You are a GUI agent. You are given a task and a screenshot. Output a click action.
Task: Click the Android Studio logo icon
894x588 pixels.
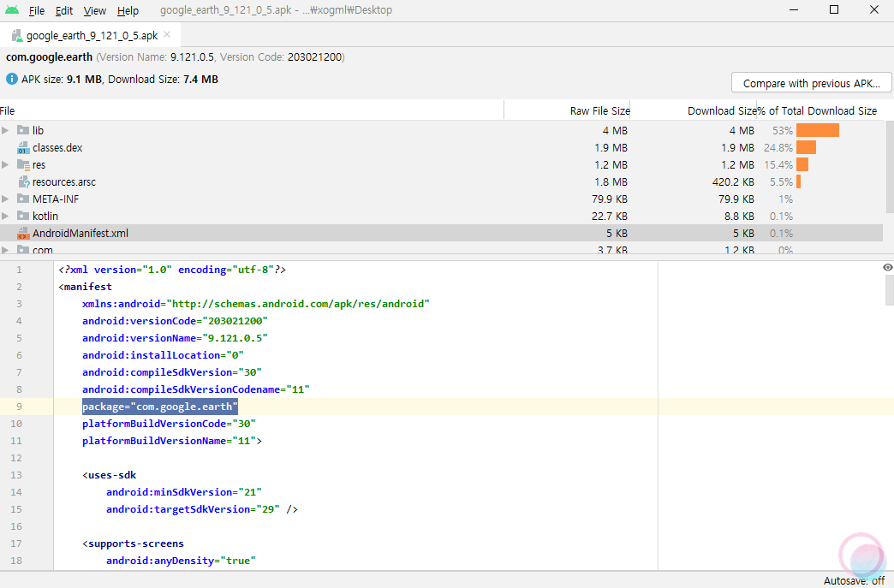[x=11, y=10]
